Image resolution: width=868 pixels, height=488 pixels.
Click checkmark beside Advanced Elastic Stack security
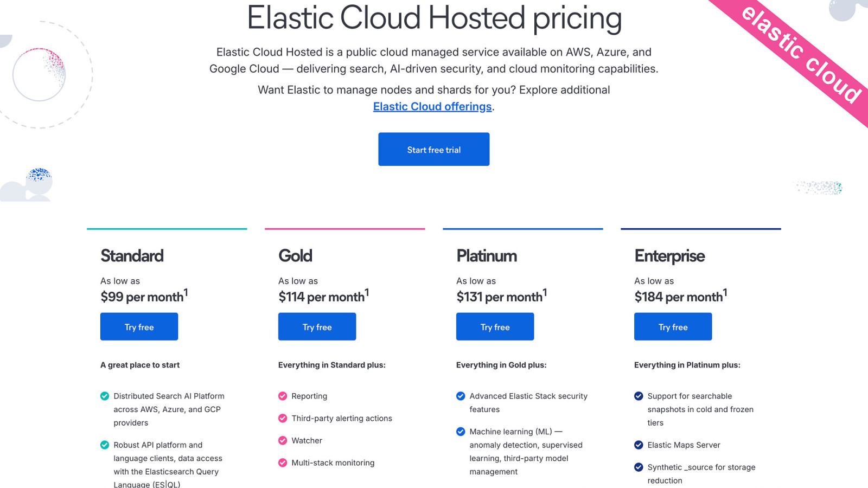pos(461,396)
